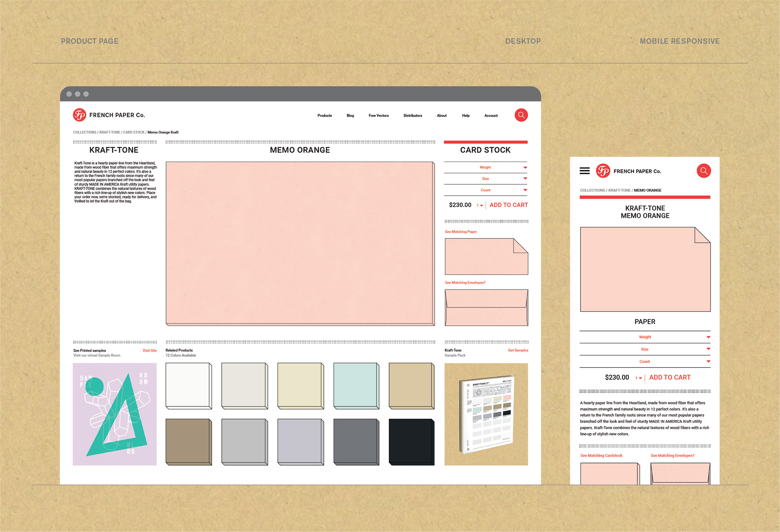The height and width of the screenshot is (532, 780).
Task: Click the desktop matching envelope icon
Action: [x=486, y=307]
